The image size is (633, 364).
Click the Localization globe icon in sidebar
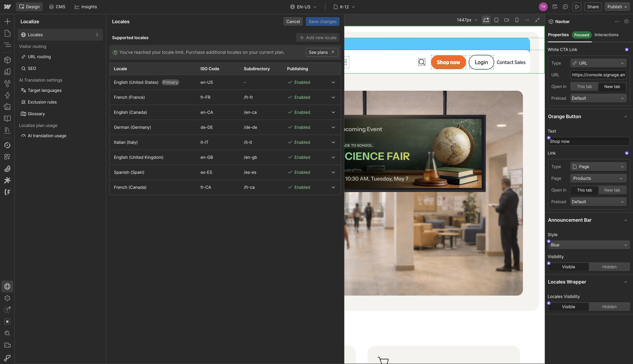pos(7,286)
